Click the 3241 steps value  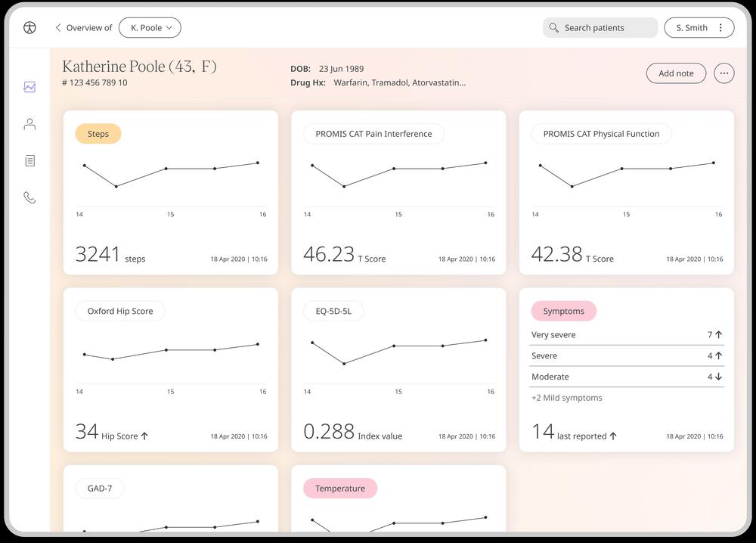110,254
